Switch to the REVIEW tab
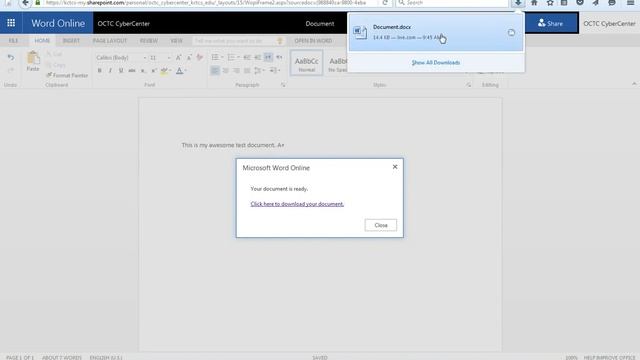The width and height of the screenshot is (640, 360). pos(149,41)
